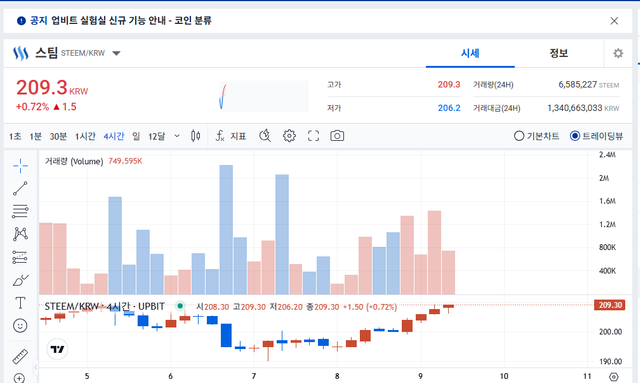This screenshot has width=640, height=383.
Task: Click the Steem coin logo
Action: point(20,53)
